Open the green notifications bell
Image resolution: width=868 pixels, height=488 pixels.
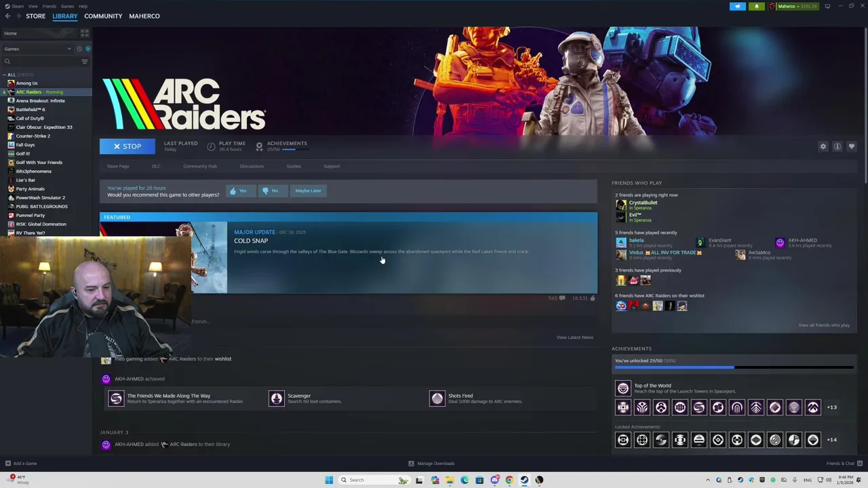[x=757, y=6]
